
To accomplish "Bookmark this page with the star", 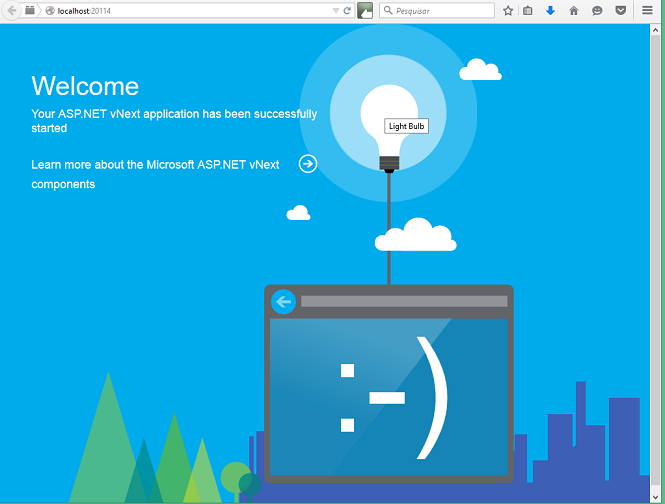I will [508, 11].
